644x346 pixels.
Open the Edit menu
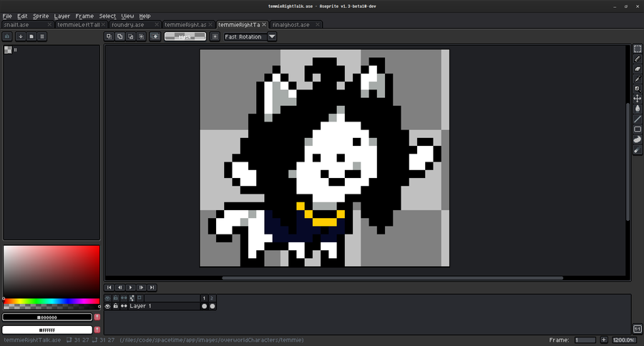pyautogui.click(x=22, y=16)
